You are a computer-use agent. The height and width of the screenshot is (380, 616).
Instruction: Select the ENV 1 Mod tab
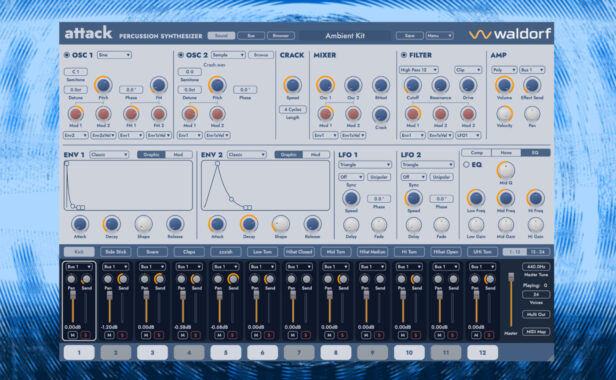coord(178,155)
